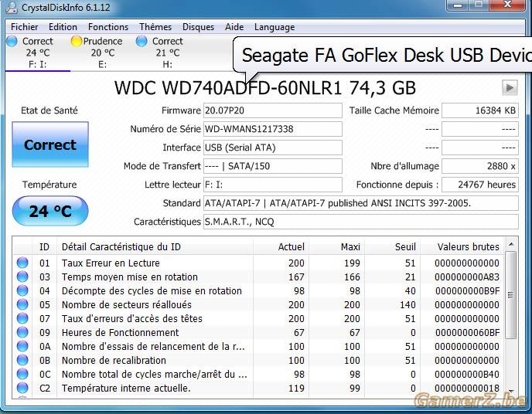Click the blue status orb for disk F: I:
The width and height of the screenshot is (532, 414).
(12, 41)
